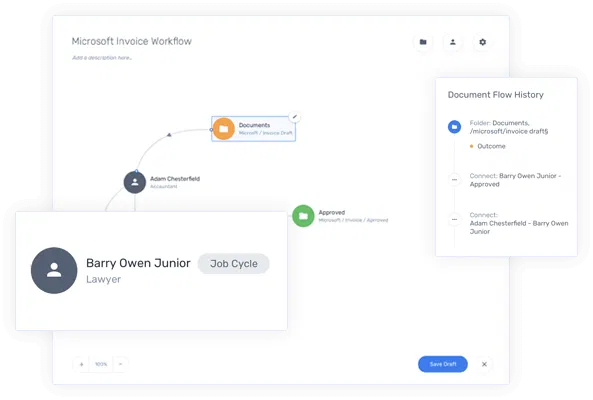Open the folder icon in workflow header

tap(423, 42)
